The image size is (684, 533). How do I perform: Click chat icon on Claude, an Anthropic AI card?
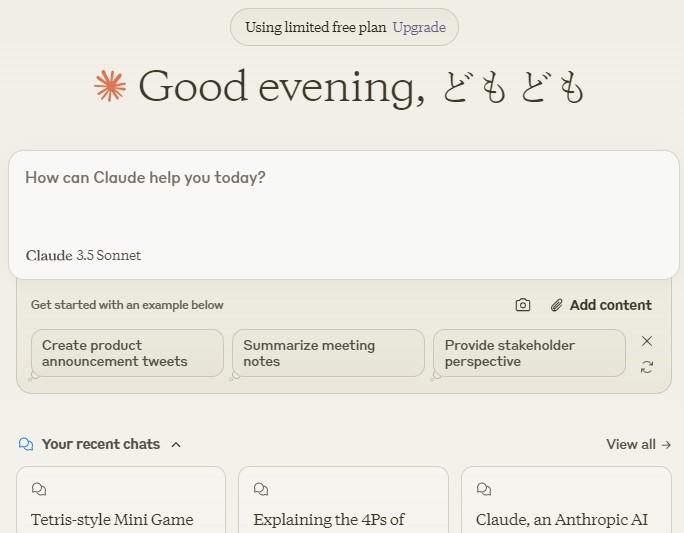click(483, 489)
